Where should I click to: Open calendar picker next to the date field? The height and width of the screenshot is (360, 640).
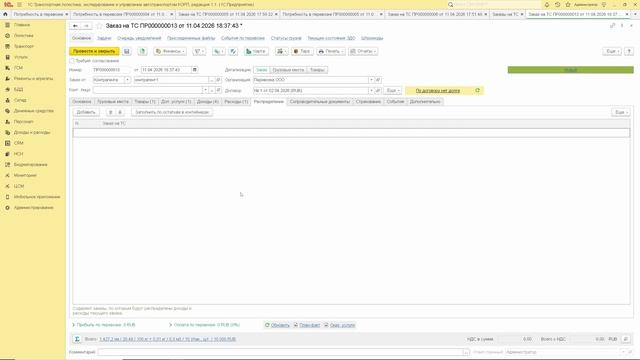(195, 70)
